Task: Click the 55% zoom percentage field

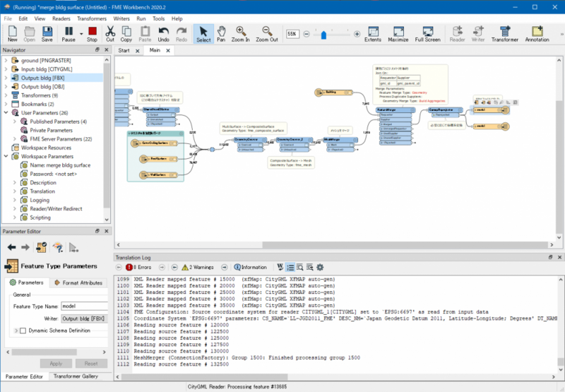Action: (x=292, y=34)
